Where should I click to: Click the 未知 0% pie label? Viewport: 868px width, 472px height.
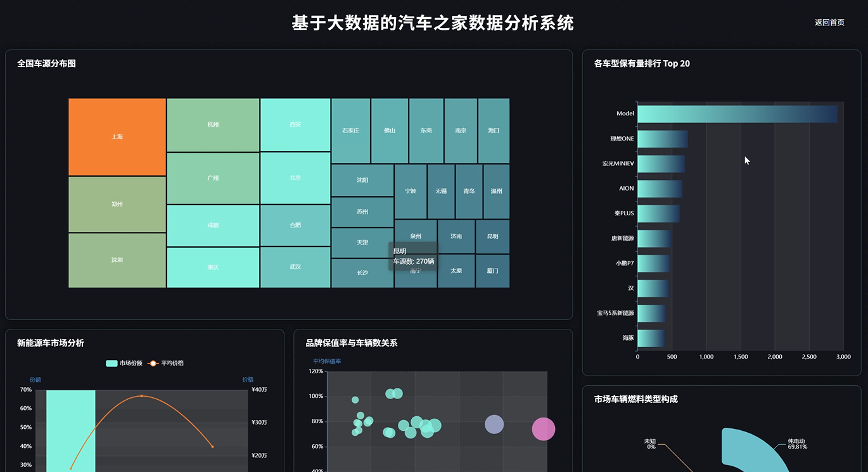click(x=650, y=443)
